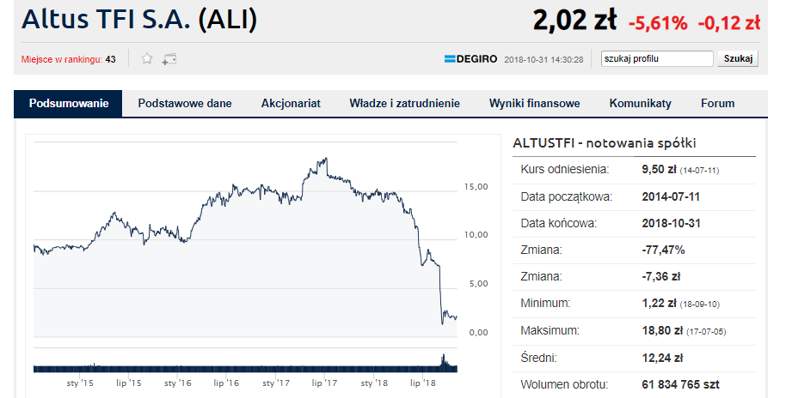Click the Maksimum value 18,80 zł
This screenshot has width=786, height=398.
662,331
